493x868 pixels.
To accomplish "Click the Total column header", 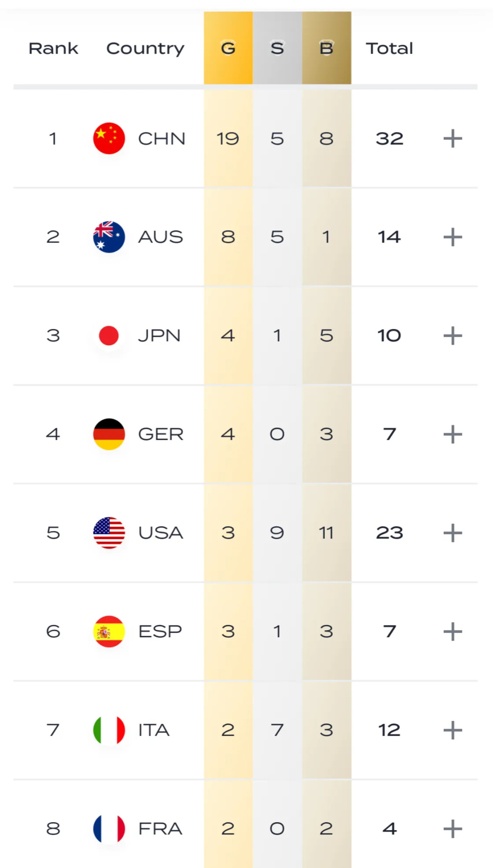I will click(389, 48).
